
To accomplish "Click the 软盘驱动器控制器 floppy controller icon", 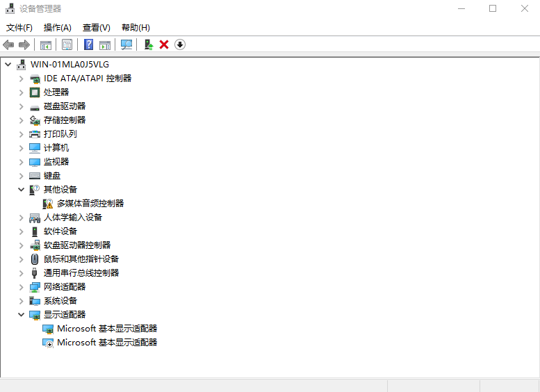I will coord(35,245).
